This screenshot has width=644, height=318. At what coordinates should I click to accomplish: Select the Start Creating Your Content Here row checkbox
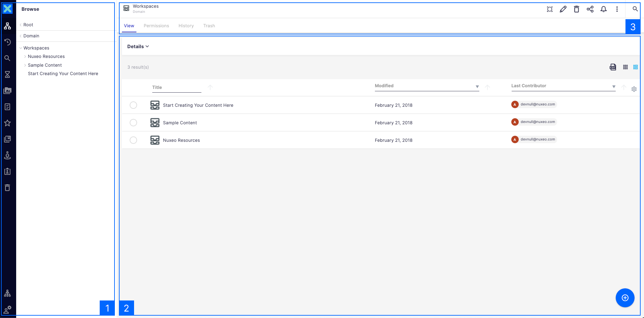[133, 105]
